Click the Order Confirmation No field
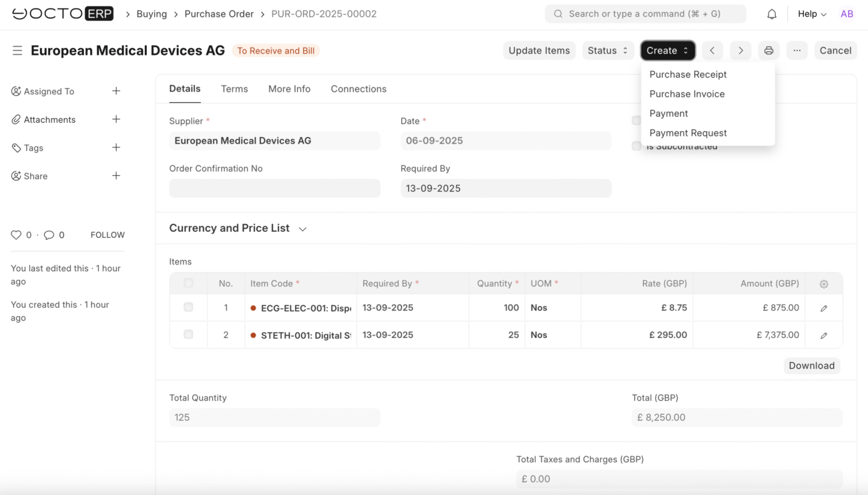868x495 pixels. (274, 188)
